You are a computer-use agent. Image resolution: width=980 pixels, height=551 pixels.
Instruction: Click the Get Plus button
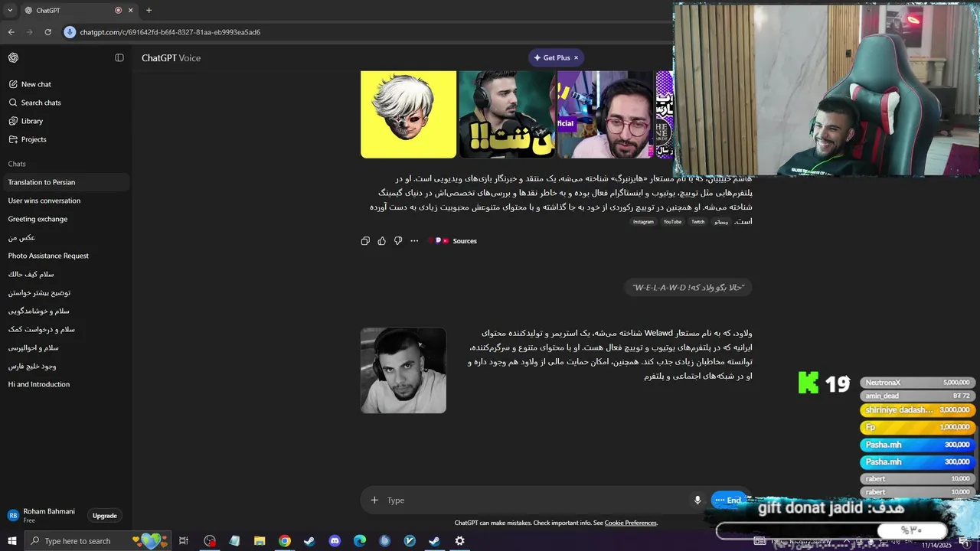click(x=552, y=57)
